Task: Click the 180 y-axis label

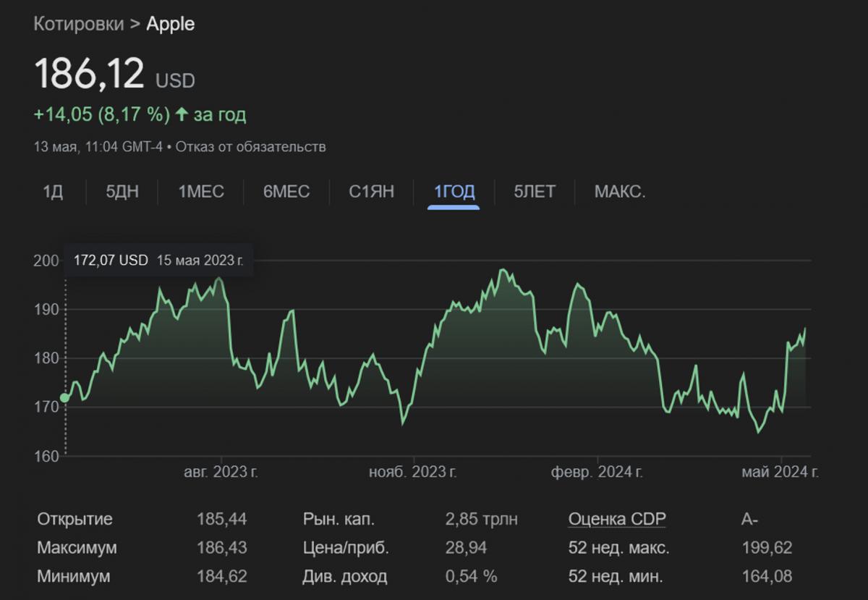Action: 45,358
